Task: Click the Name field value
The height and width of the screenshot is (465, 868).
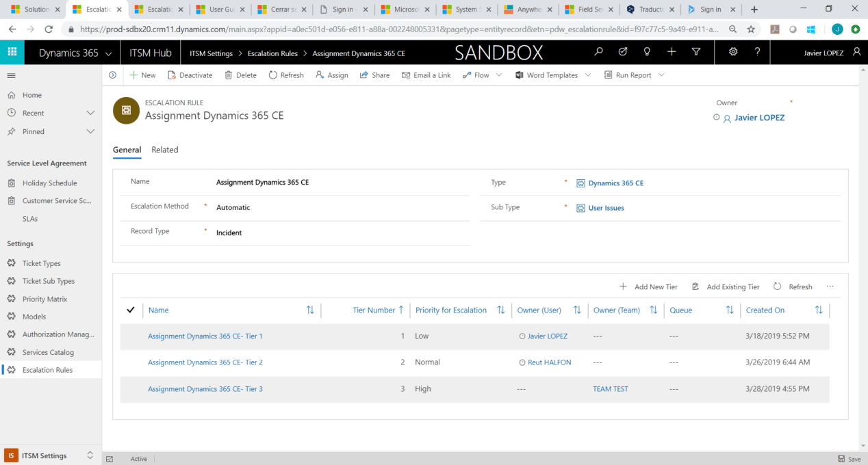Action: coord(263,183)
